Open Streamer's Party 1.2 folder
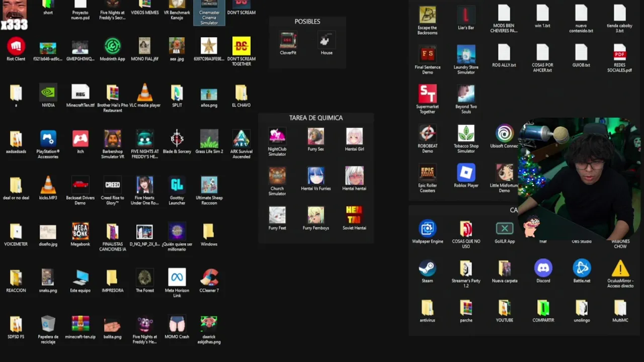 tap(466, 268)
